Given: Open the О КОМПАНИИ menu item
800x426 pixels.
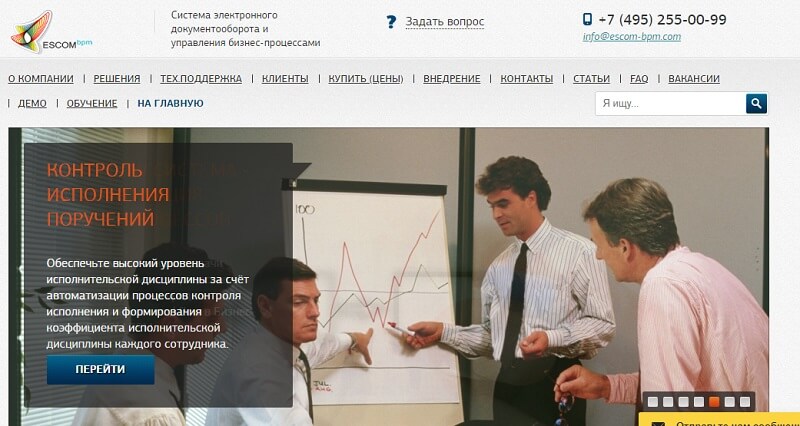Looking at the screenshot, I should [41, 79].
